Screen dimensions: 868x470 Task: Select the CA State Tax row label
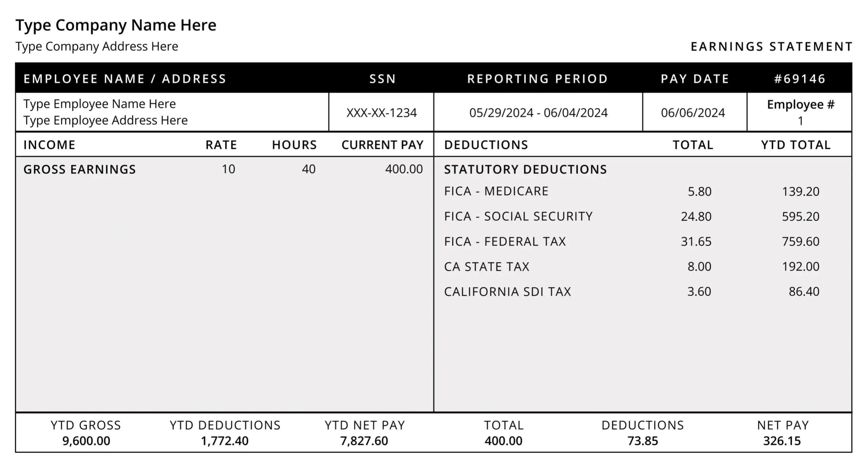pos(486,267)
